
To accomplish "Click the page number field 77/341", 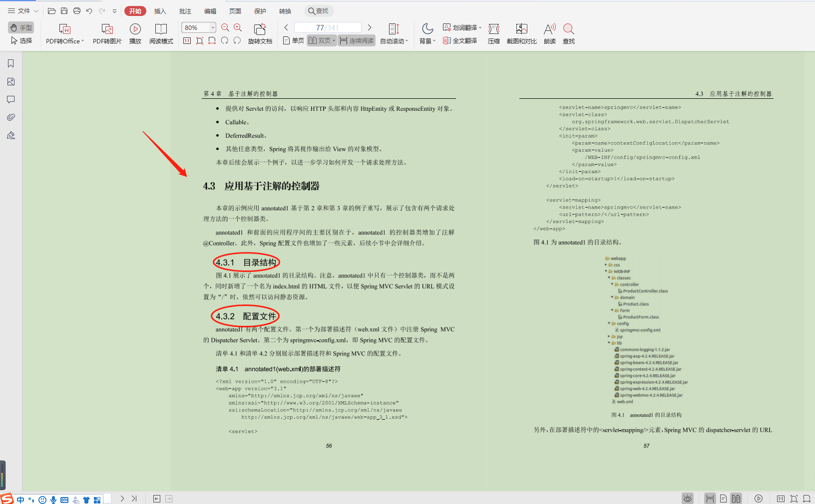I will [x=328, y=27].
